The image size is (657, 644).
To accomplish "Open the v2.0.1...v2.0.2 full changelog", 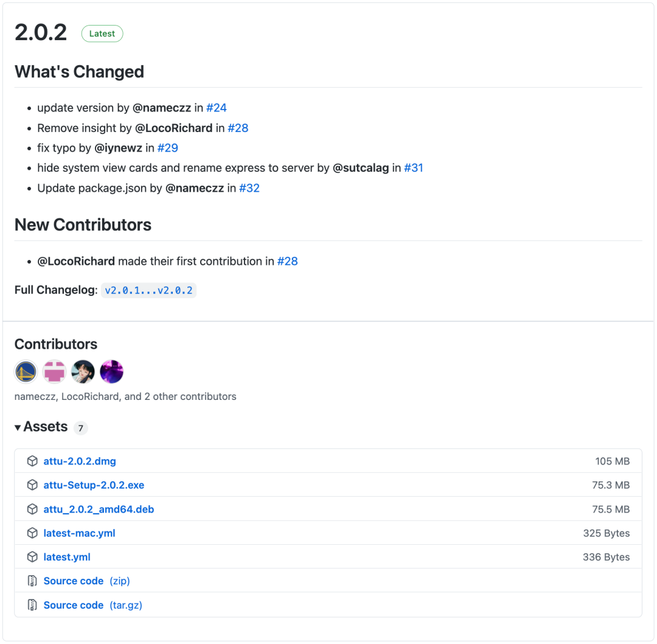I will (x=148, y=290).
